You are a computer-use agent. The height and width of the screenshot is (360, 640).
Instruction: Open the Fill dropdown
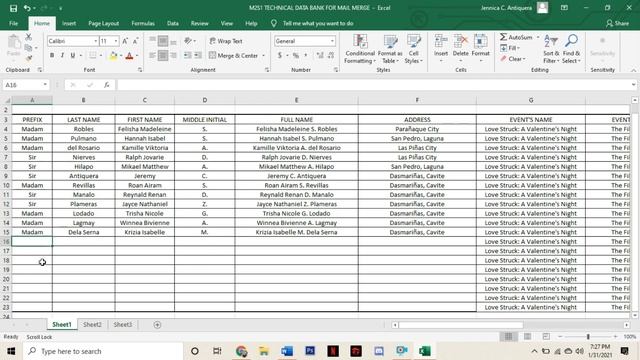point(510,48)
